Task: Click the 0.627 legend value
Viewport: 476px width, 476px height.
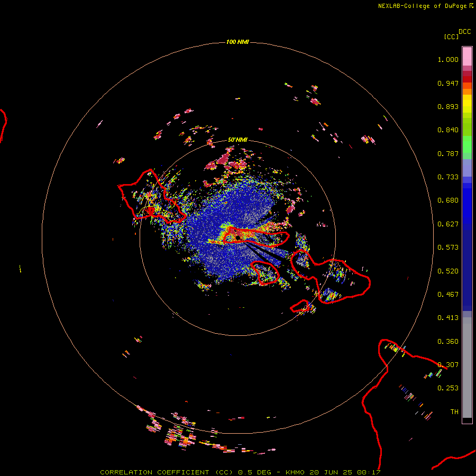Action: pos(448,224)
